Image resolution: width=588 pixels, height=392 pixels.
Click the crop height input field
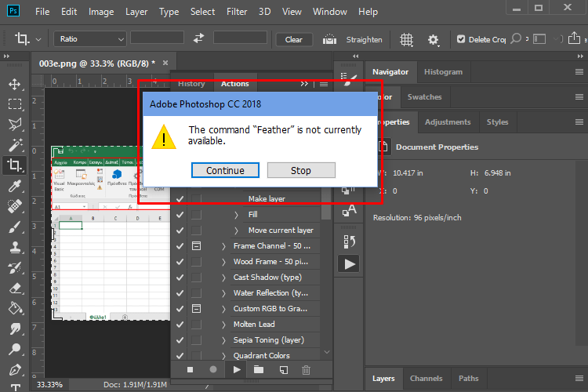coord(240,38)
